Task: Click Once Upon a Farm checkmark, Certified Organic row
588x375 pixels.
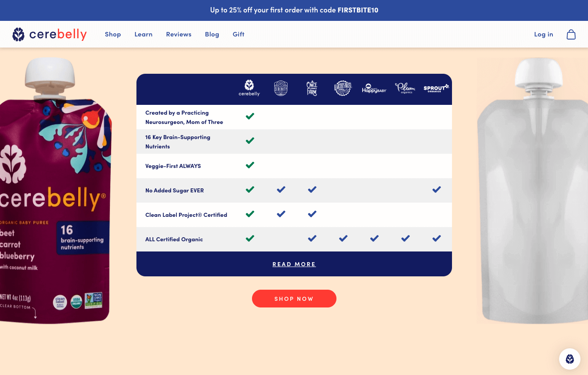Action: (x=312, y=239)
